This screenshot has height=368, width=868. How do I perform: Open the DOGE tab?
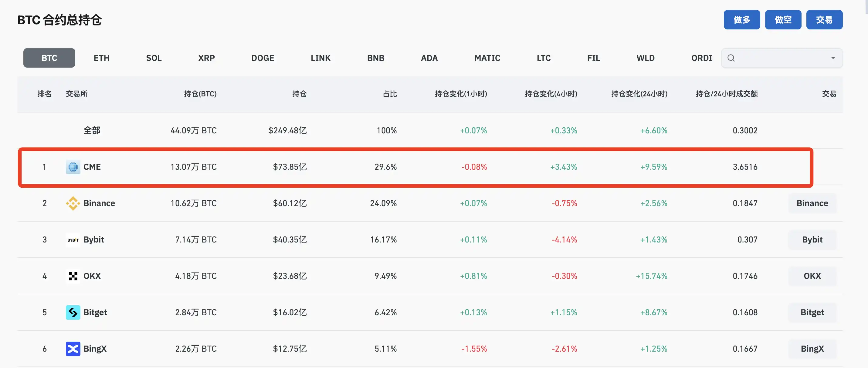263,58
